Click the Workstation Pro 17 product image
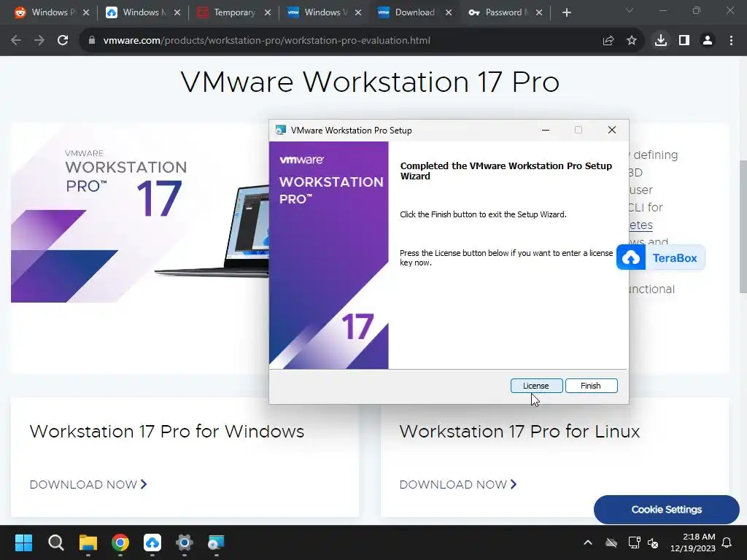The width and height of the screenshot is (747, 560). click(x=141, y=213)
